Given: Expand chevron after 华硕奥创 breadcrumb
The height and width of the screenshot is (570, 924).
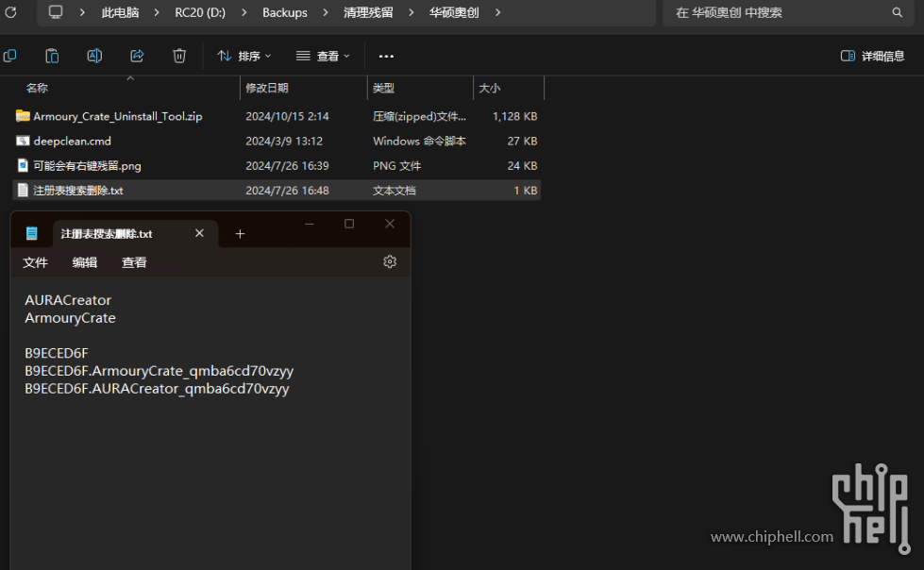Looking at the screenshot, I should pos(497,12).
